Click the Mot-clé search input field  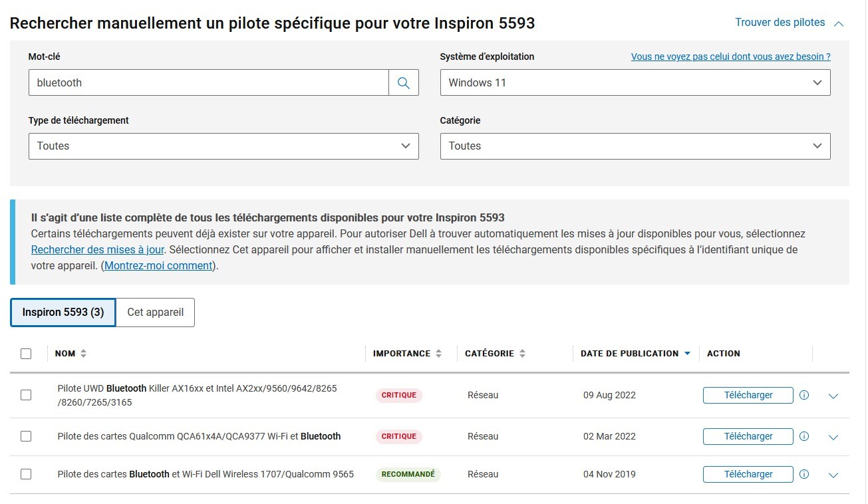coord(208,83)
